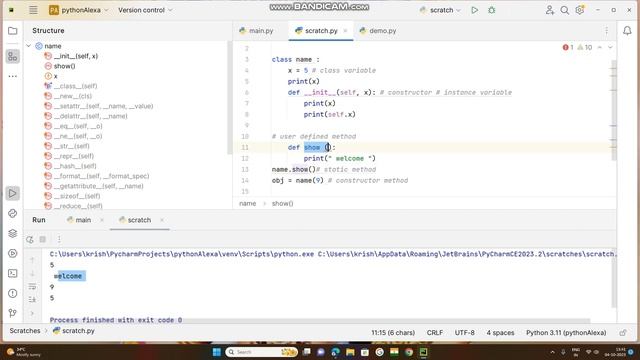
Task: Show more tool windows ellipsis
Action: coord(13,76)
